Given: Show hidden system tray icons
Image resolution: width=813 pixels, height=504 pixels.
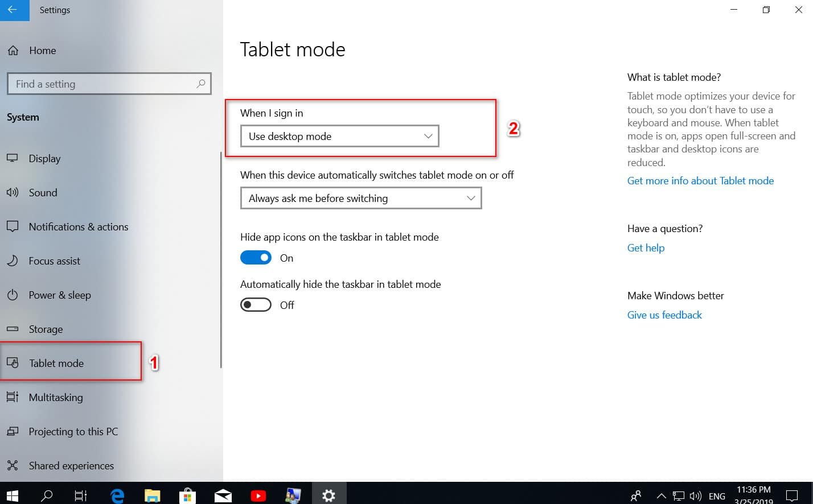Looking at the screenshot, I should tap(661, 495).
